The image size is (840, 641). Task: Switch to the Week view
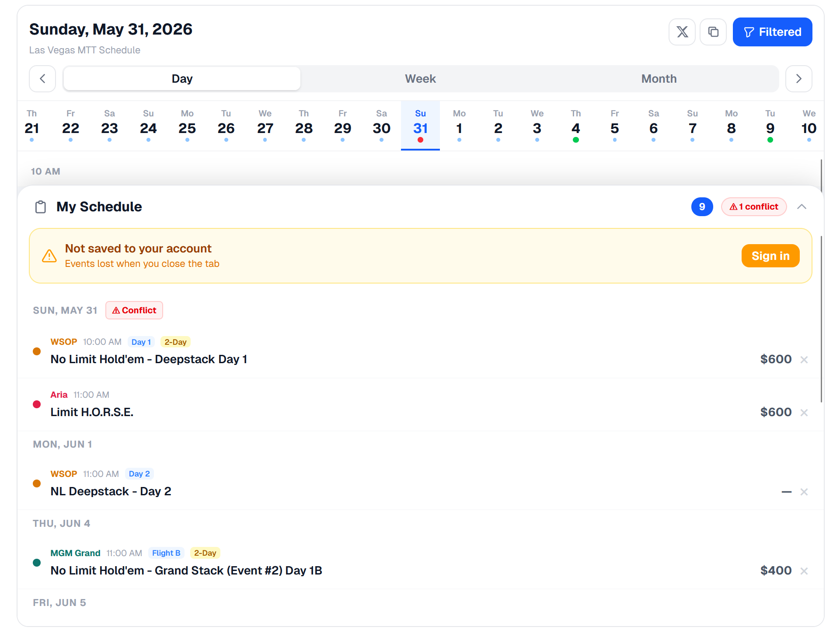[x=420, y=79]
